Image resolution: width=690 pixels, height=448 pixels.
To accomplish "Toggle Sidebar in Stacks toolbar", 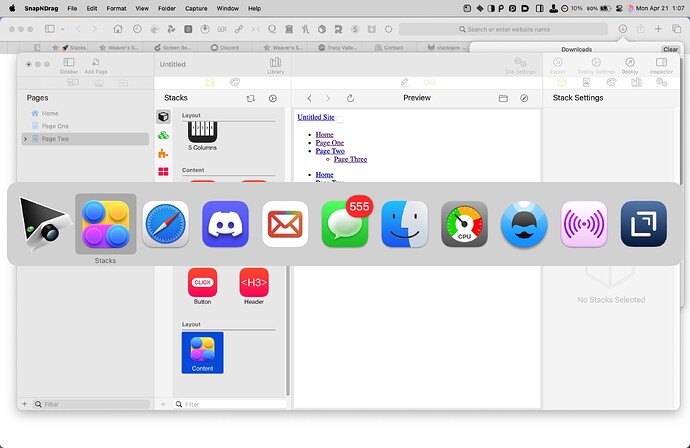I will pos(69,65).
